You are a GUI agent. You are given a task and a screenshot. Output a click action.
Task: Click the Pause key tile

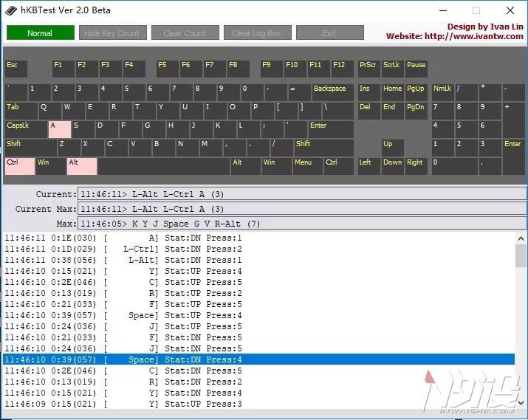416,69
